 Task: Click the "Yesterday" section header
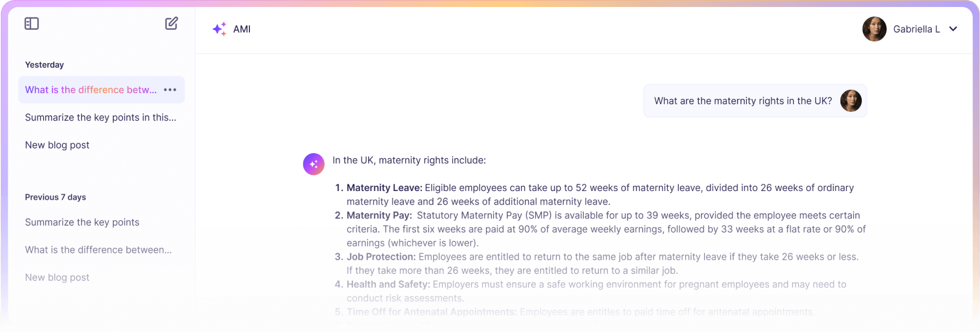(44, 65)
